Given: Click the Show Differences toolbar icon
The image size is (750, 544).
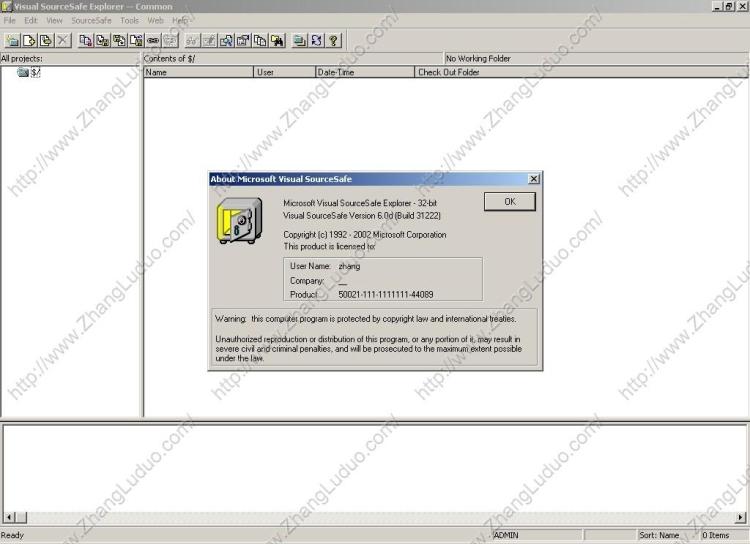Looking at the screenshot, I should [226, 40].
